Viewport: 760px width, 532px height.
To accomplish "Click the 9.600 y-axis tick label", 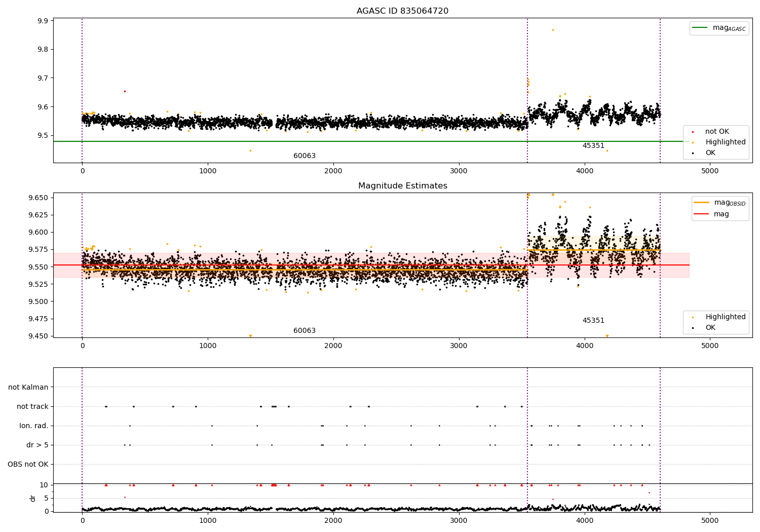I will point(39,233).
